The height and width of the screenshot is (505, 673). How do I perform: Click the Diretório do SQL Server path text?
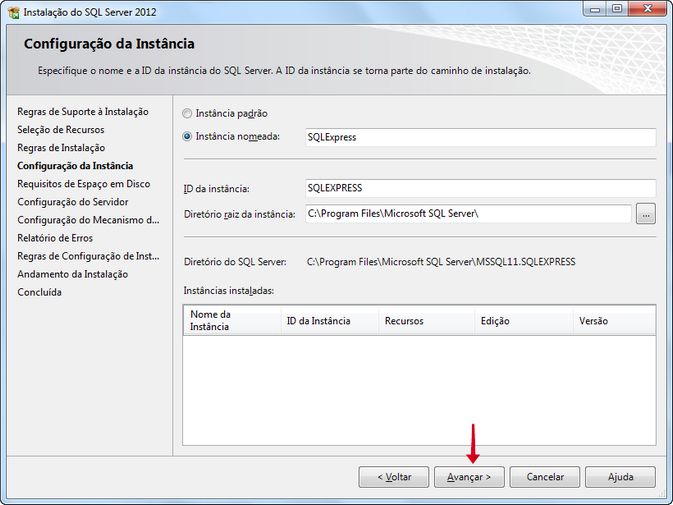tap(441, 262)
